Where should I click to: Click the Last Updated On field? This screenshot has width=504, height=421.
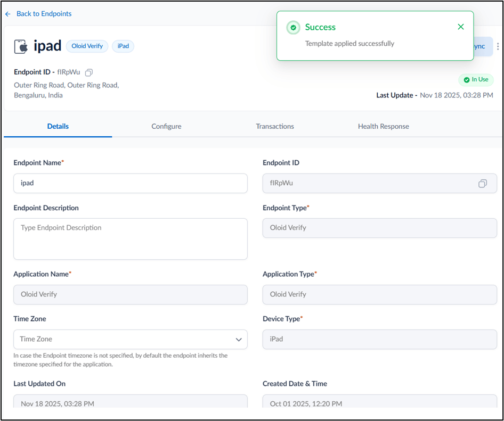coord(131,401)
